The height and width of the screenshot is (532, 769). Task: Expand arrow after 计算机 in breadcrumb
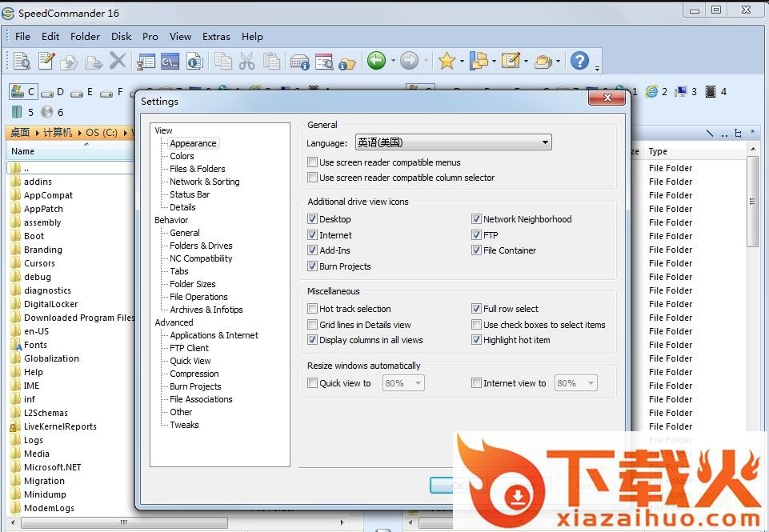point(79,133)
